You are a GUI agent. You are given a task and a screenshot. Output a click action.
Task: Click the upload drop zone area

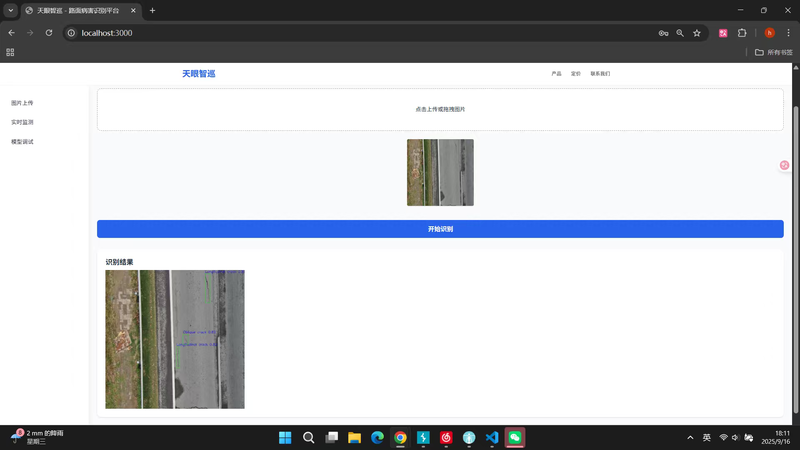pos(440,109)
